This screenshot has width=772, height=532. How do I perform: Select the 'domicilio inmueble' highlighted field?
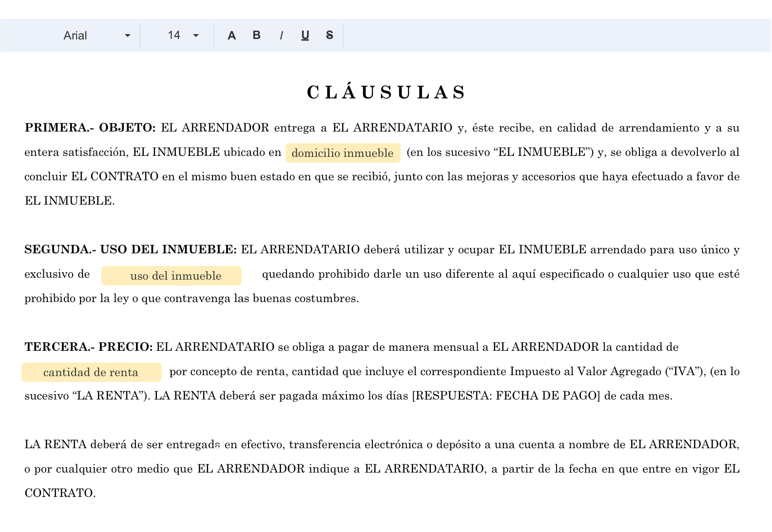point(343,153)
